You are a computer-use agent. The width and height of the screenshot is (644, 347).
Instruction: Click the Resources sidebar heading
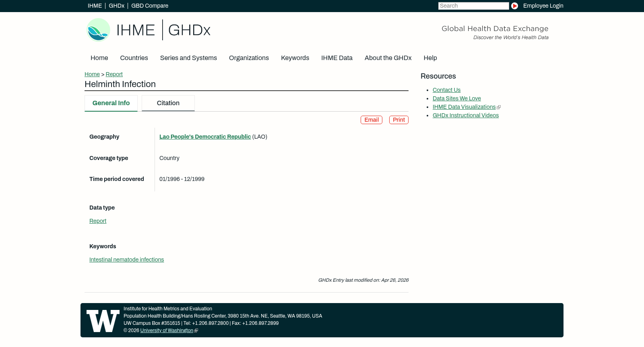[438, 77]
